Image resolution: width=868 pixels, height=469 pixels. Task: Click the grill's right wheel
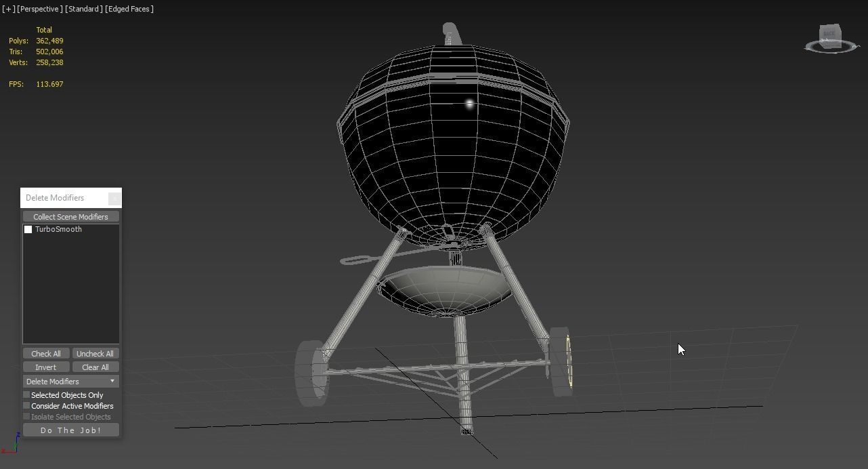[561, 361]
